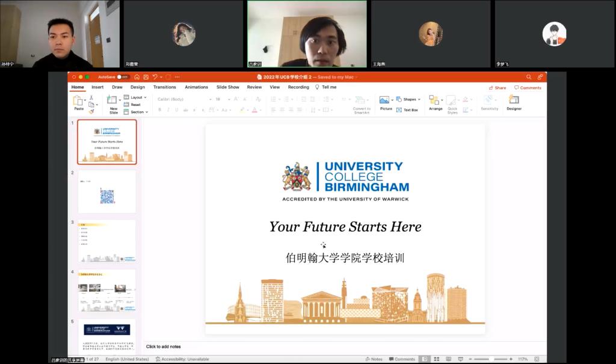Toggle Comments pane in status bar
Image resolution: width=616 pixels, height=364 pixels.
click(402, 359)
